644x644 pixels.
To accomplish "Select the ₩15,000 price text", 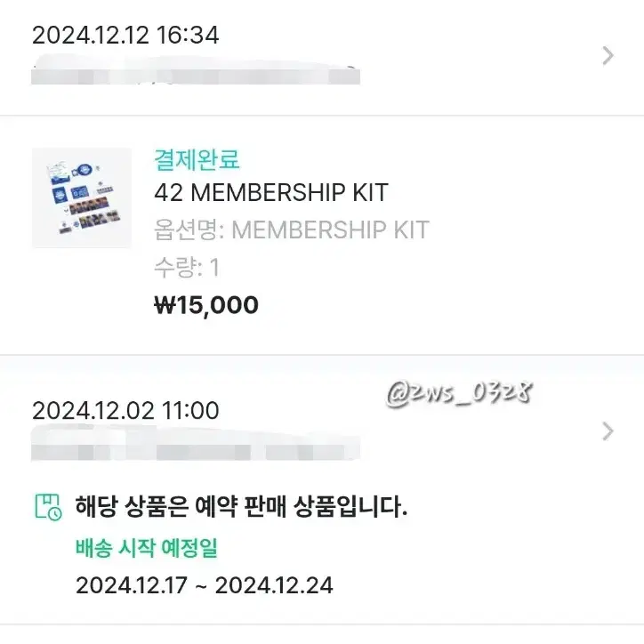I will (206, 305).
